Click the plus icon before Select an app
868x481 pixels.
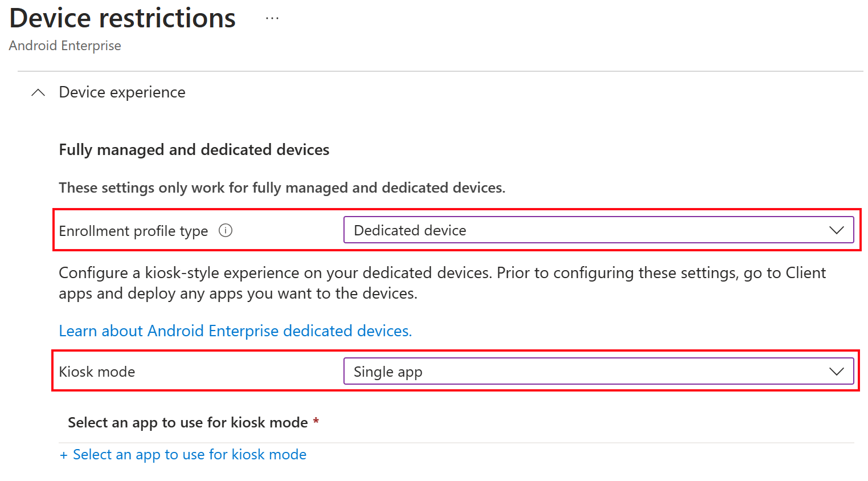click(64, 455)
